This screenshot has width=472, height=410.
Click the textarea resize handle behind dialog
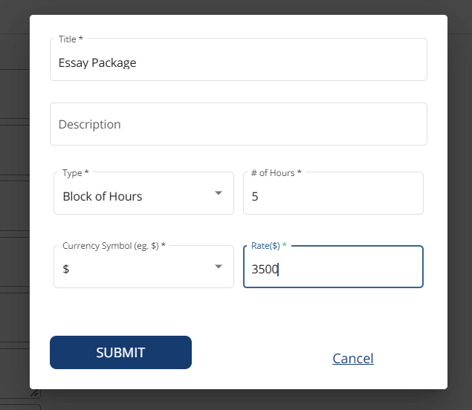(35, 393)
